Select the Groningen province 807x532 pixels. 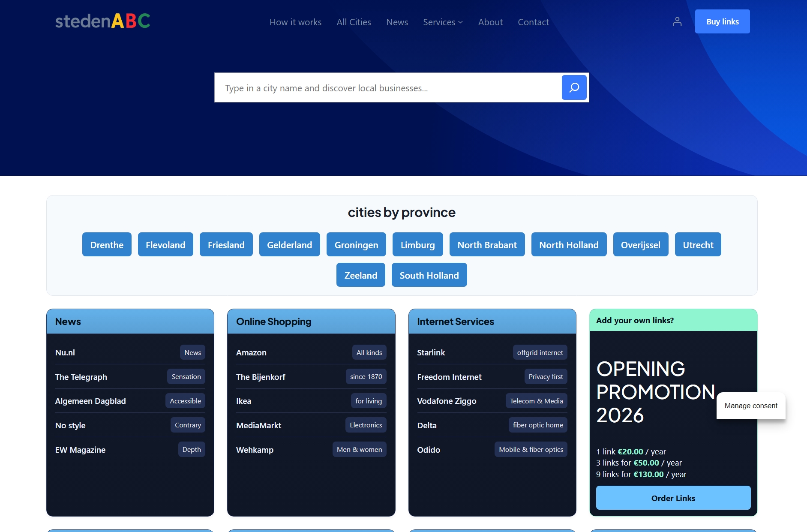356,244
